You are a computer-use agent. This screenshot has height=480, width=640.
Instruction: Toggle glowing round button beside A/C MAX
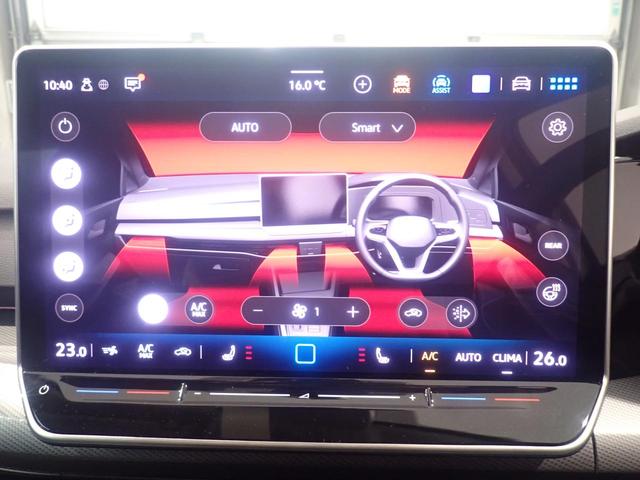[x=153, y=309]
